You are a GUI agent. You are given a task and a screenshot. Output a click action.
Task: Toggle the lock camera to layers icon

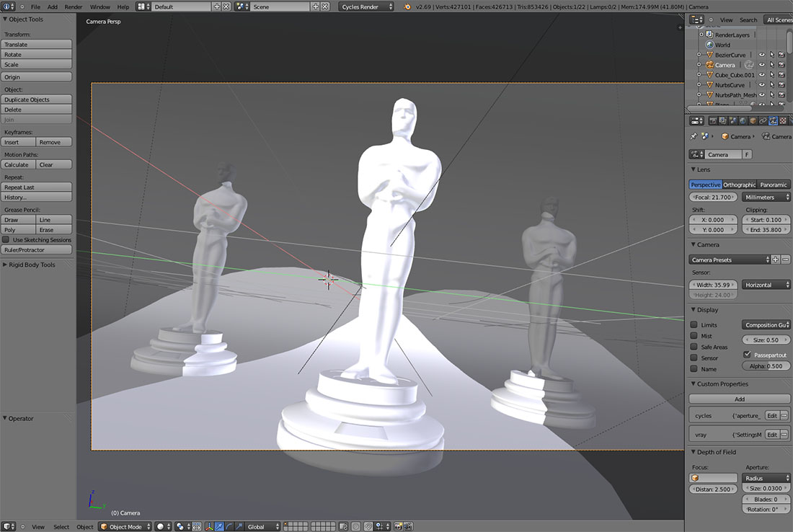click(x=343, y=526)
